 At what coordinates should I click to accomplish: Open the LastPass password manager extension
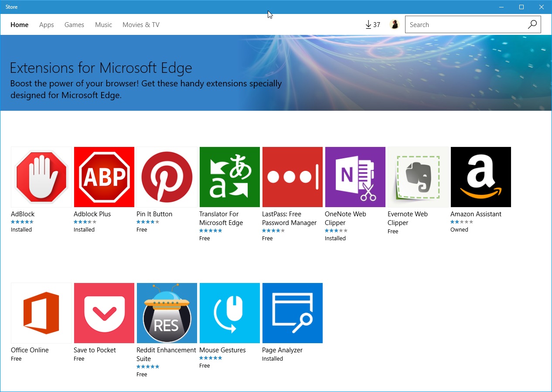(x=292, y=177)
